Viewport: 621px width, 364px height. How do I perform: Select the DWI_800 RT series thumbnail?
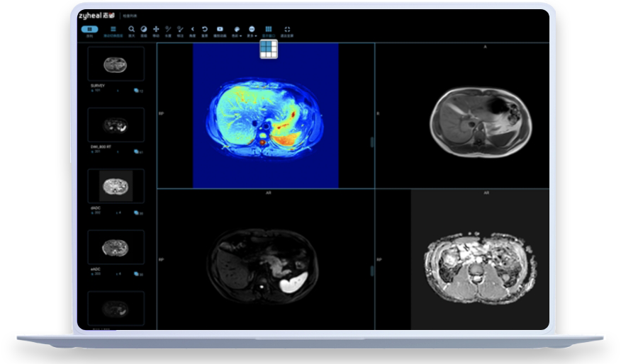point(116,125)
